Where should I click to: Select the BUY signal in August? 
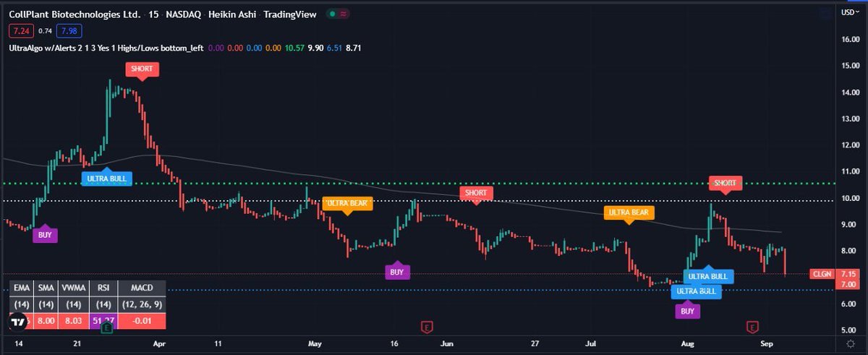(x=688, y=311)
